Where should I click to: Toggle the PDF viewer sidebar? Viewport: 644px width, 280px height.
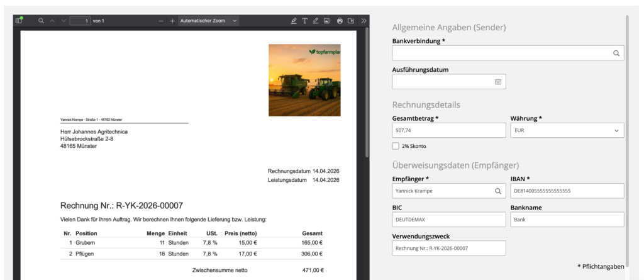[19, 21]
